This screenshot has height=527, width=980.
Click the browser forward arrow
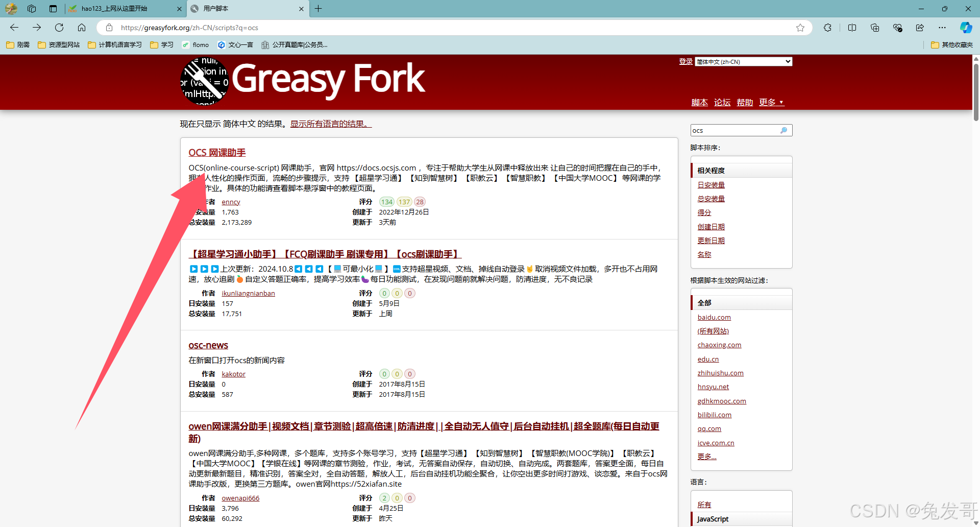[37, 28]
